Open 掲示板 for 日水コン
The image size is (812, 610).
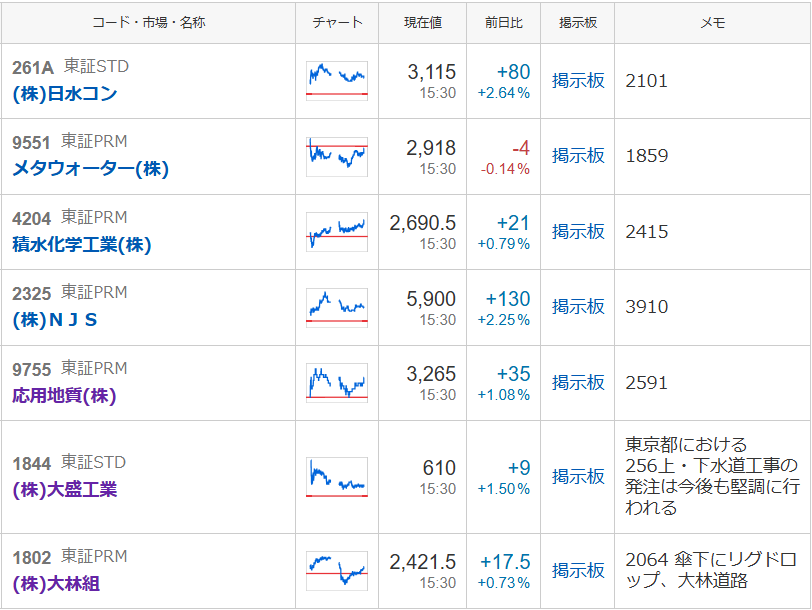(x=578, y=81)
